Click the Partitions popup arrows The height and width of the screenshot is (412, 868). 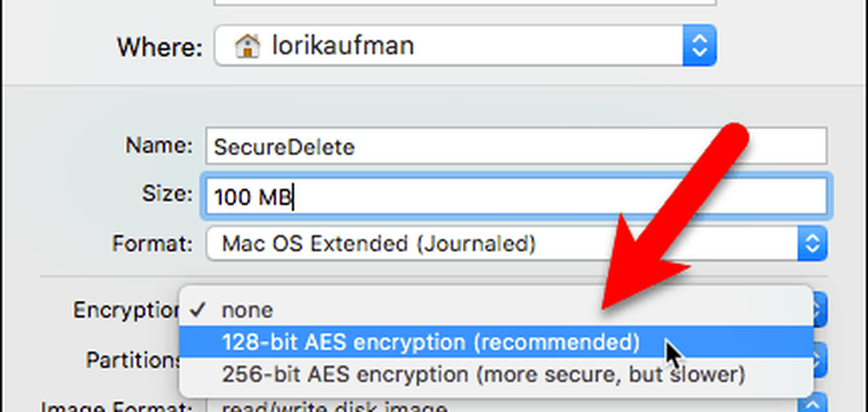819,358
